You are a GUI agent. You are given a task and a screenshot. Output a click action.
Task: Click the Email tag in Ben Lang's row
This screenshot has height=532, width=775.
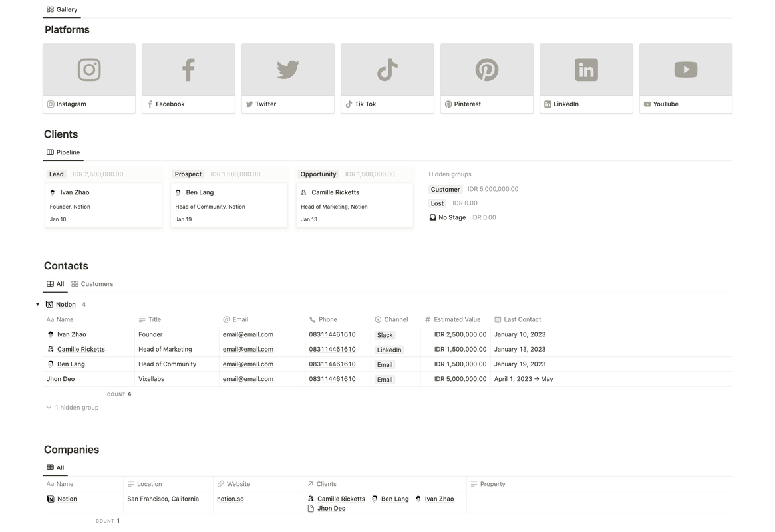click(x=385, y=365)
